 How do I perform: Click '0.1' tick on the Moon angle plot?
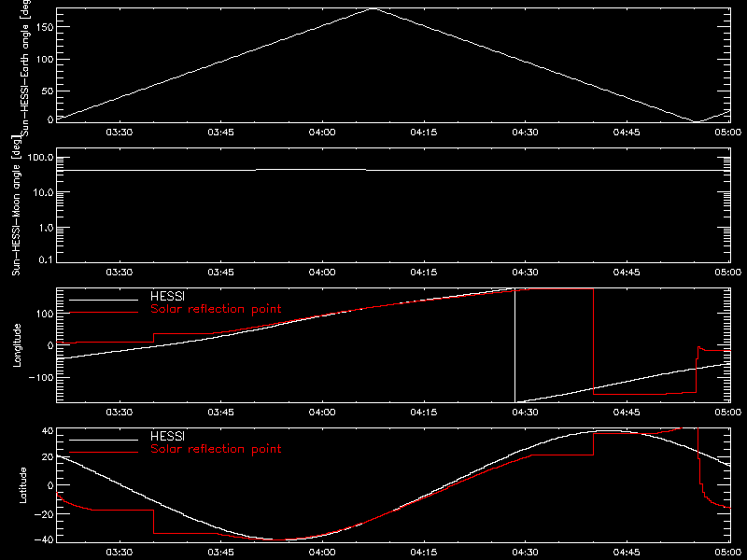[x=46, y=259]
